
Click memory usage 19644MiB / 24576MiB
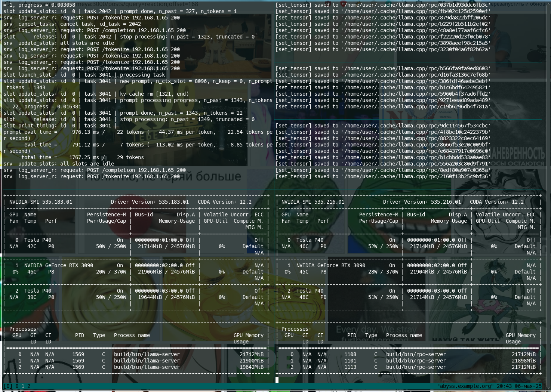tap(166, 297)
